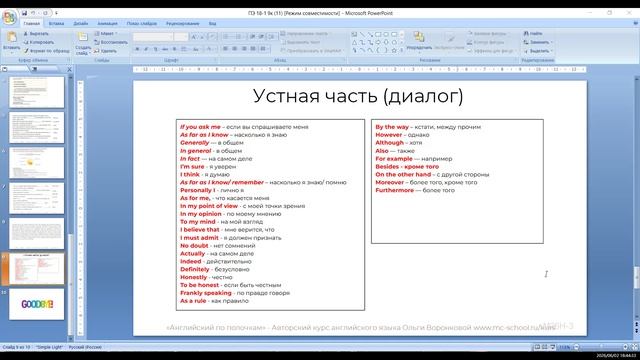This screenshot has height=360, width=640.
Task: Click the Russian language status bar indicator
Action: tap(85, 347)
